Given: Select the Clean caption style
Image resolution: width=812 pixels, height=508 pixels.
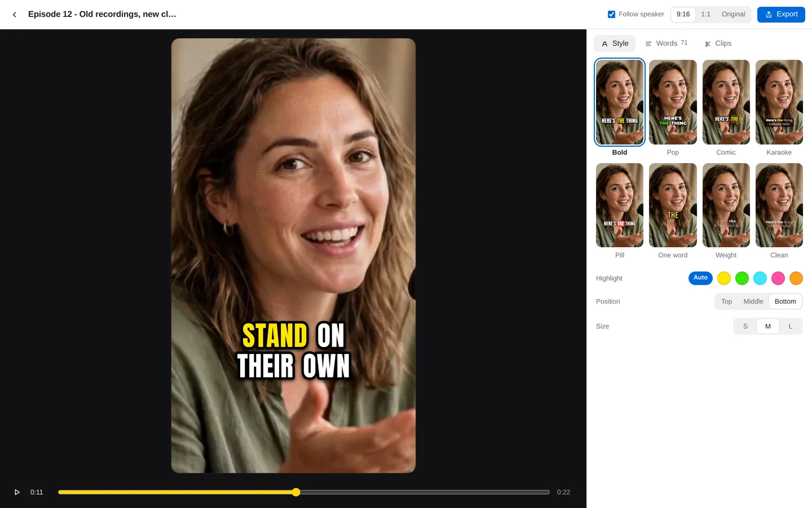Looking at the screenshot, I should (779, 205).
